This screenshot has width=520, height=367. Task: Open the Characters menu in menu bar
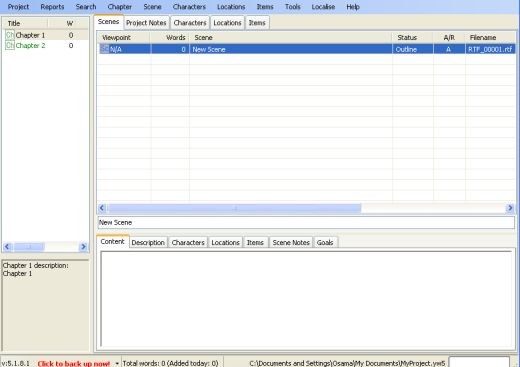click(x=189, y=7)
